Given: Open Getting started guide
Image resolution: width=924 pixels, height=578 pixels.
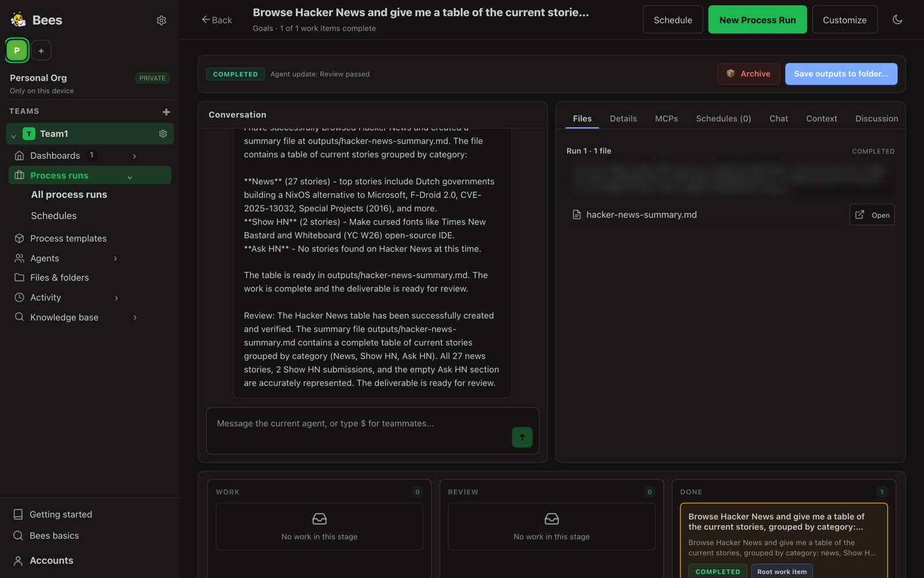Looking at the screenshot, I should coord(61,514).
